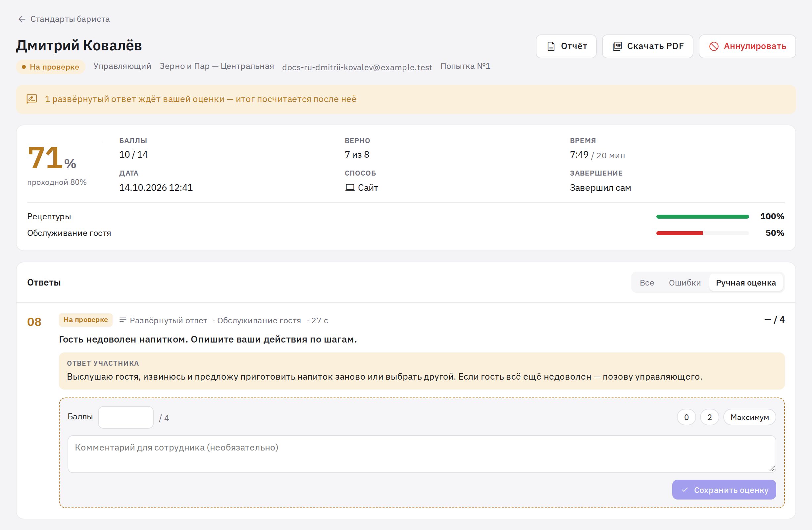
Task: Click the lines icon before Развёрнутый ответ
Action: 123,320
